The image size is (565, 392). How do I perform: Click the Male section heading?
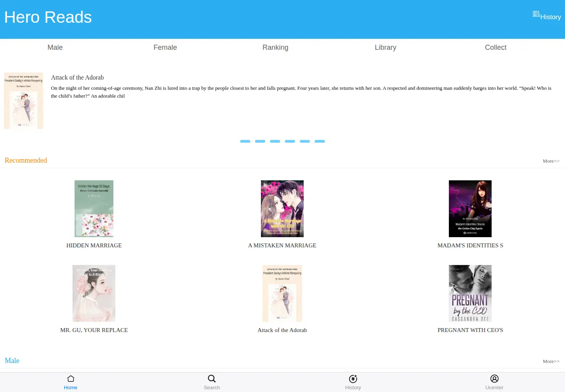click(12, 361)
